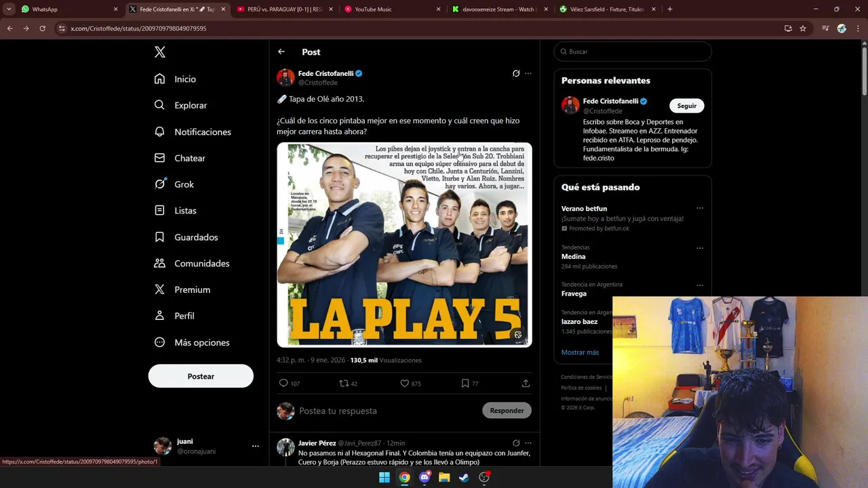
Task: Open Fede Cristofanelli's profile name in post
Action: 325,73
